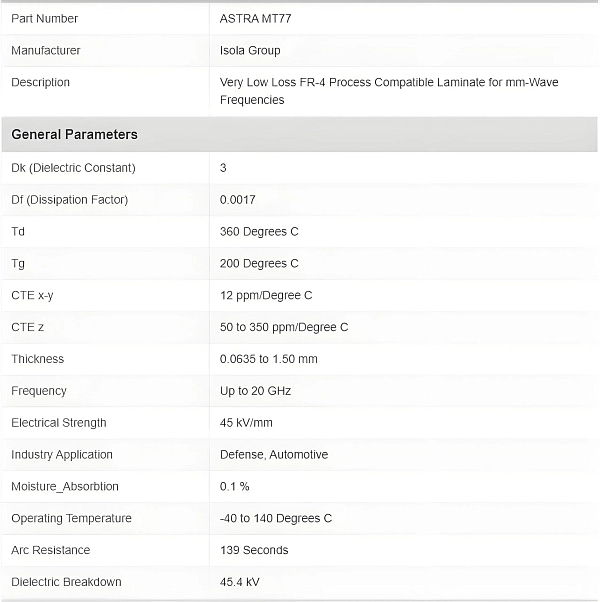Select the Moisture_Absorbtion label
600x602 pixels.
pyautogui.click(x=65, y=487)
